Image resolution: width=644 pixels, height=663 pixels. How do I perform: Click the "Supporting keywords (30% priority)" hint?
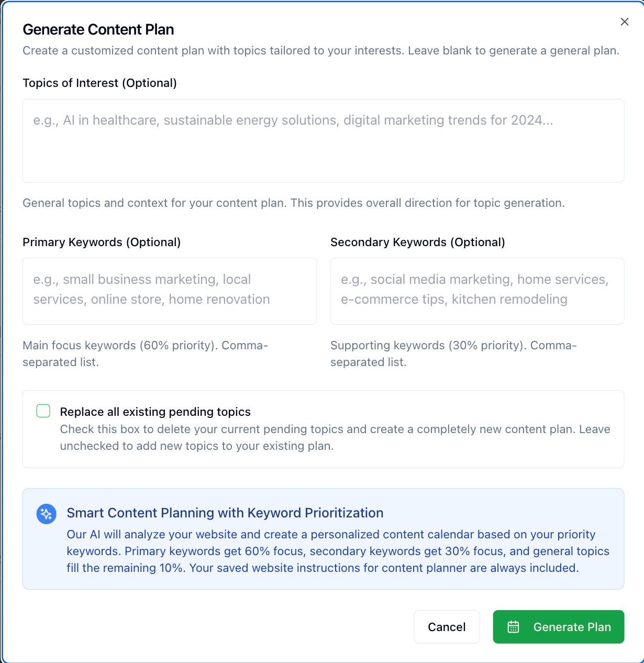[453, 353]
